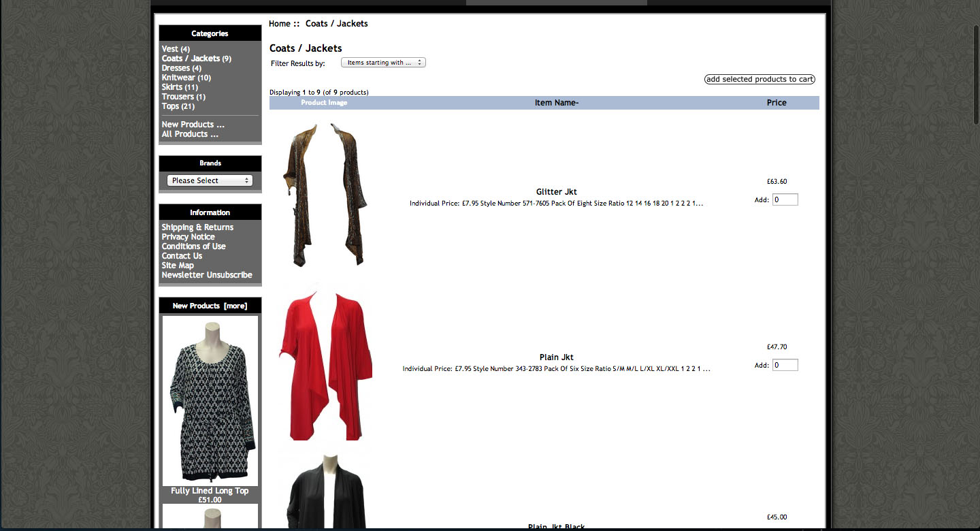
Task: Open the red Plain Jkt product image
Action: [325, 361]
